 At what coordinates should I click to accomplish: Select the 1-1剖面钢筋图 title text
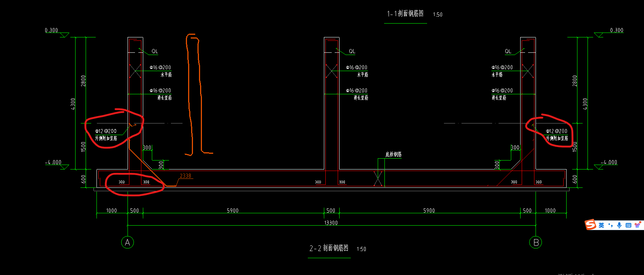(405, 14)
